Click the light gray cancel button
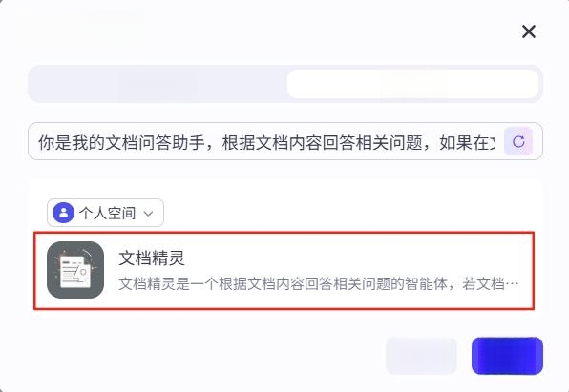Image resolution: width=569 pixels, height=392 pixels. (421, 356)
